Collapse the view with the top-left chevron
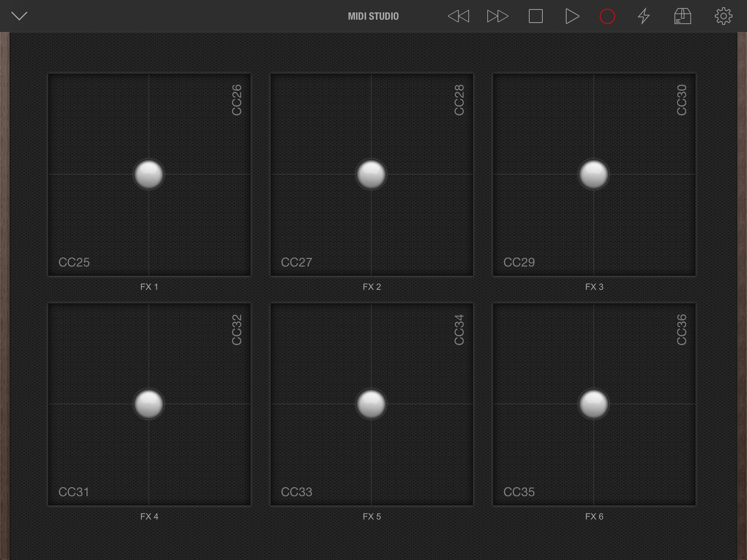This screenshot has width=747, height=560. pos(19,16)
